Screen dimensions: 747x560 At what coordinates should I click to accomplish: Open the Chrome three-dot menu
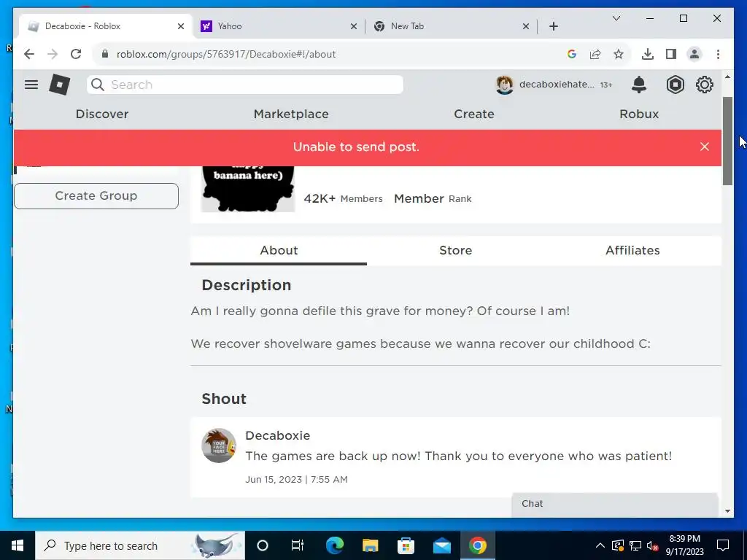coord(718,54)
